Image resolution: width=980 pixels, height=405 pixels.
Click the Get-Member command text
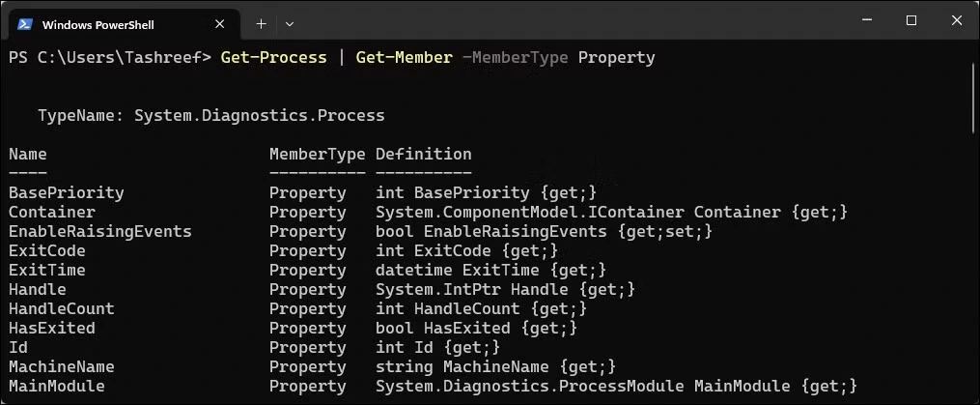click(x=404, y=58)
